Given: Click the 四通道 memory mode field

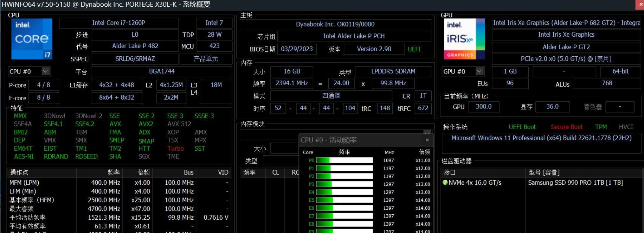Looking at the screenshot, I should [x=331, y=96].
